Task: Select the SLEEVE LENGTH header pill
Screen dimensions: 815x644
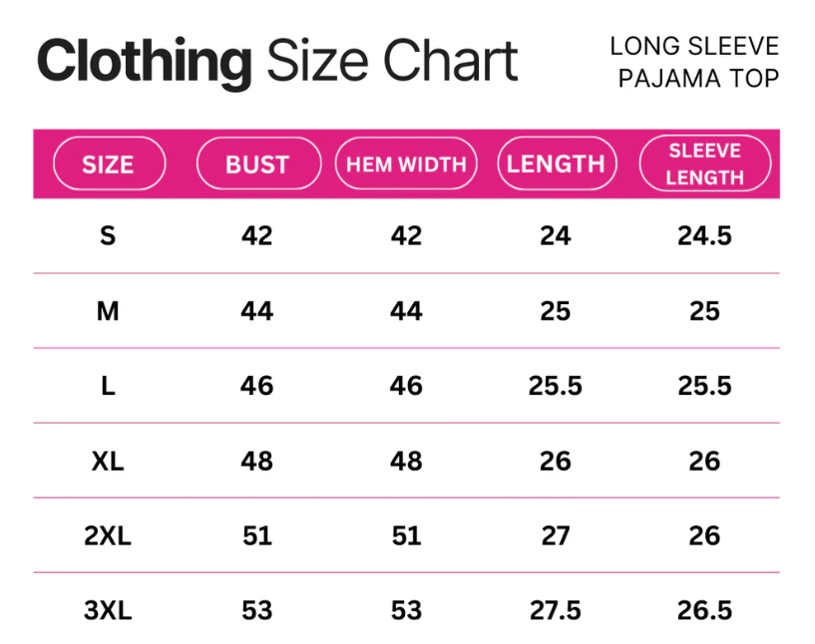Action: [705, 164]
